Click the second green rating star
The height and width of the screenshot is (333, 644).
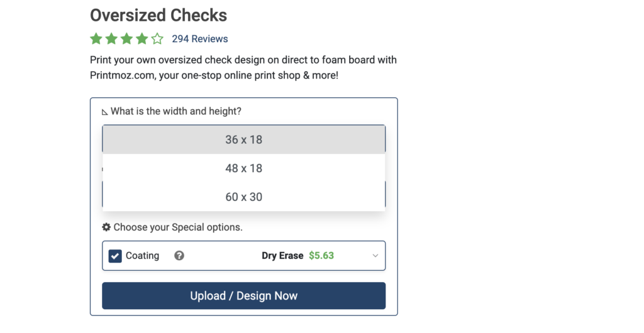[111, 39]
